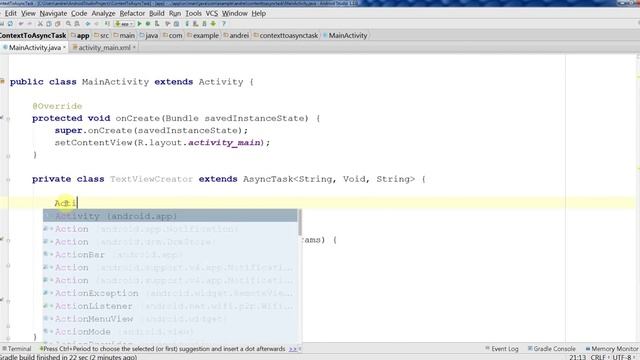Select the ActionMenuView completion suggestion
Screen dimensions: 640x360
coord(170,319)
